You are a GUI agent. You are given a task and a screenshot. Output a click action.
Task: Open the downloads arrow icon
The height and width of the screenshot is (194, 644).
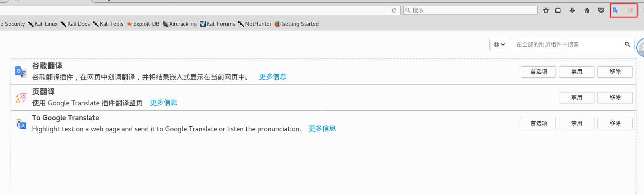(x=572, y=10)
